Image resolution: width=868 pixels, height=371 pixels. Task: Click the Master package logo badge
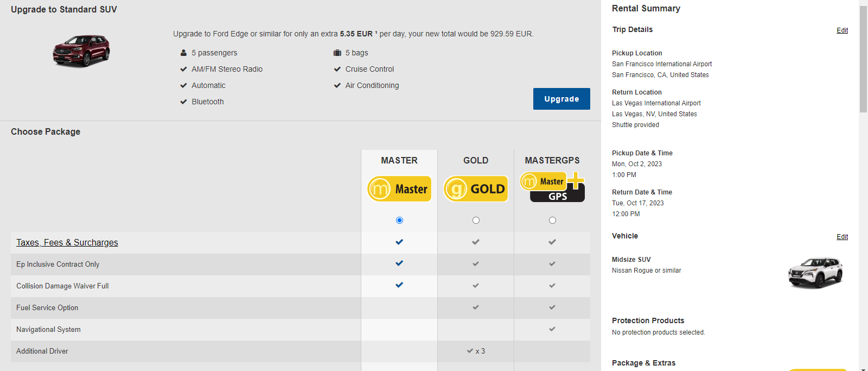tap(399, 189)
